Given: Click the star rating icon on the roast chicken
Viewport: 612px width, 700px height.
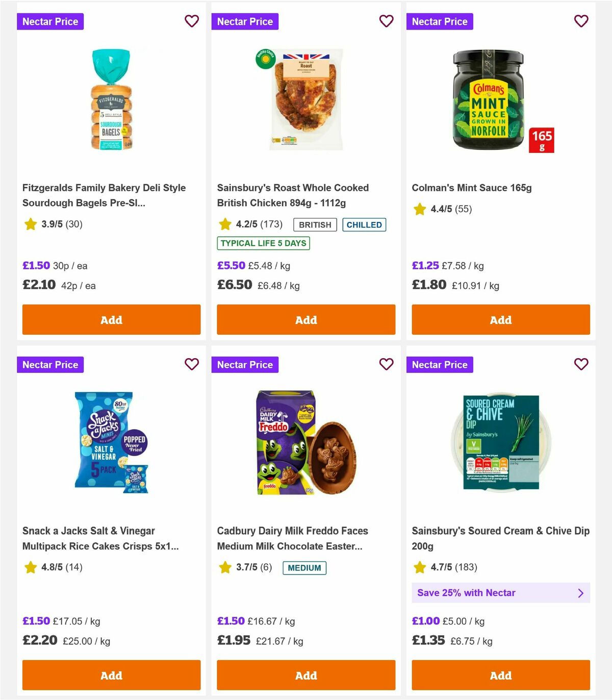Looking at the screenshot, I should 224,223.
